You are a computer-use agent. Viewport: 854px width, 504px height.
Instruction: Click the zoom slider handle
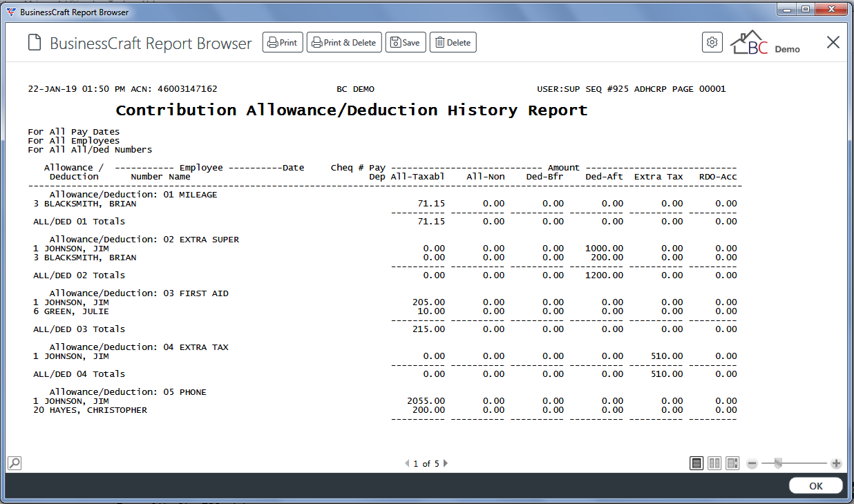778,463
